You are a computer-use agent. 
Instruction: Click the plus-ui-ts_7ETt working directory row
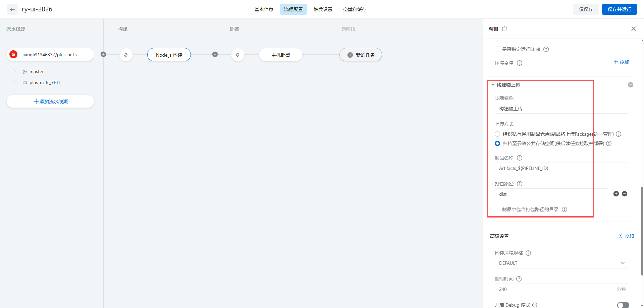pyautogui.click(x=41, y=82)
